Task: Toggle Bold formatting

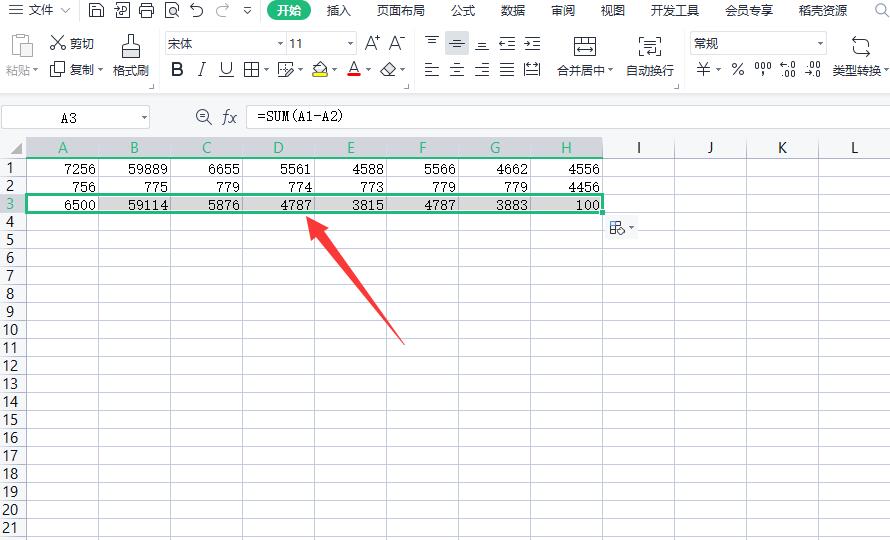Action: [x=177, y=69]
